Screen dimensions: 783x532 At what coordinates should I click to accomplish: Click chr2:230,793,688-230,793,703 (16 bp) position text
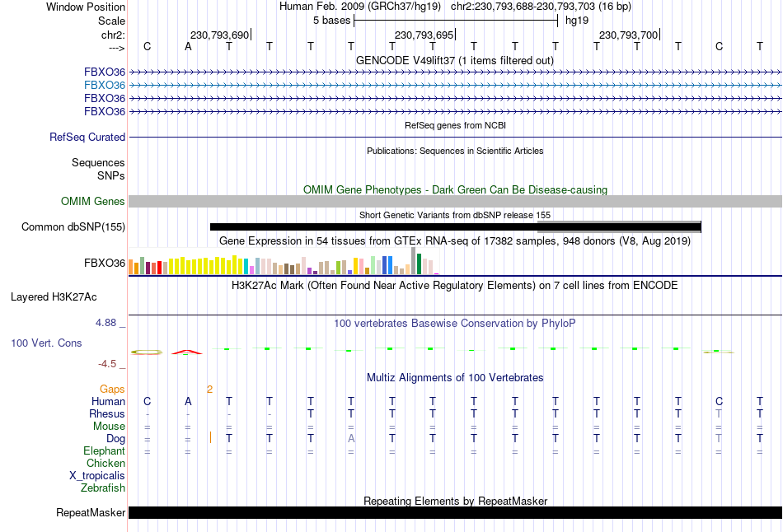click(541, 7)
